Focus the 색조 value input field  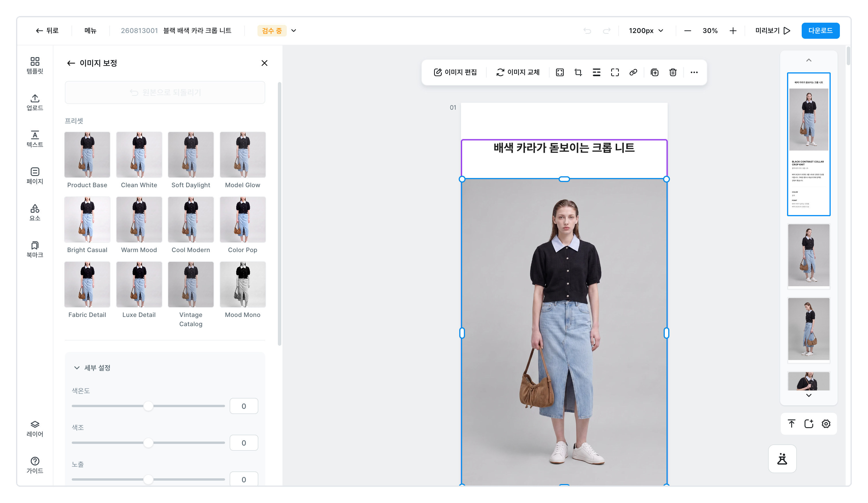(x=243, y=443)
